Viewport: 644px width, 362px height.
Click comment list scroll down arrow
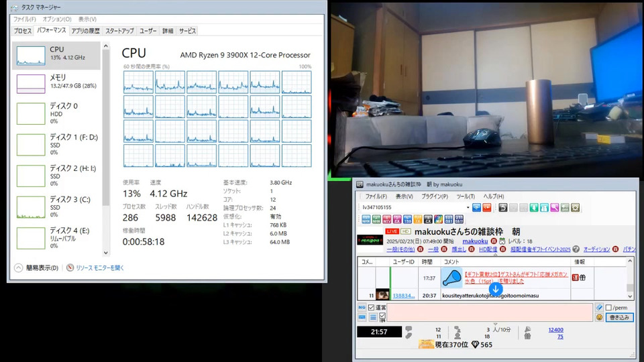point(630,296)
